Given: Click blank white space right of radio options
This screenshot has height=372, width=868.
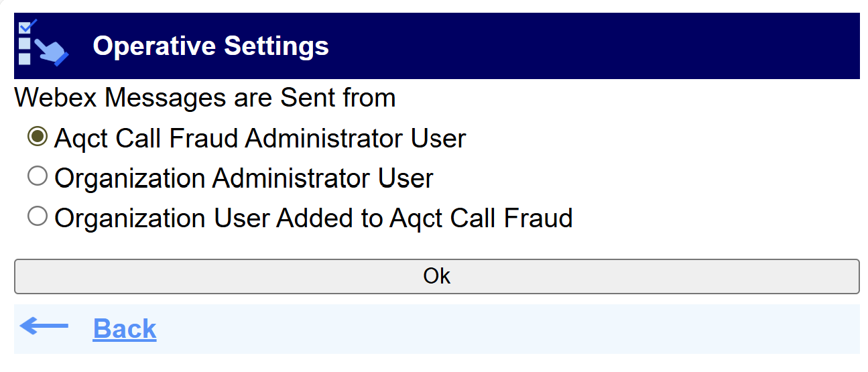Looking at the screenshot, I should click(704, 178).
